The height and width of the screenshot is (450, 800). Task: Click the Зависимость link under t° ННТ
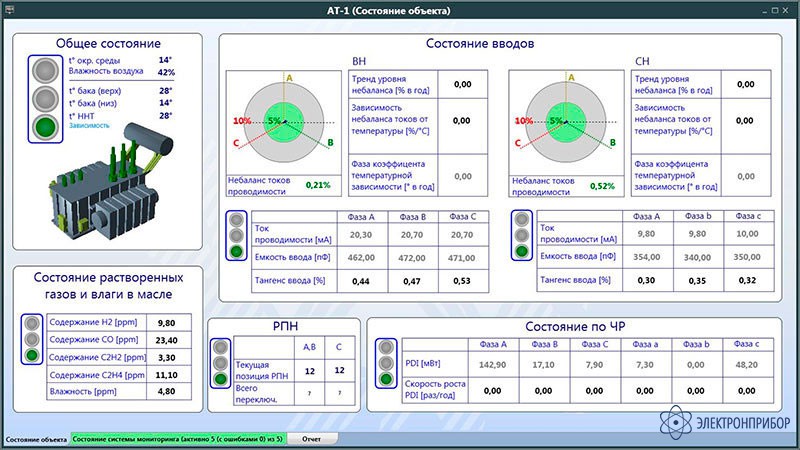tap(90, 126)
